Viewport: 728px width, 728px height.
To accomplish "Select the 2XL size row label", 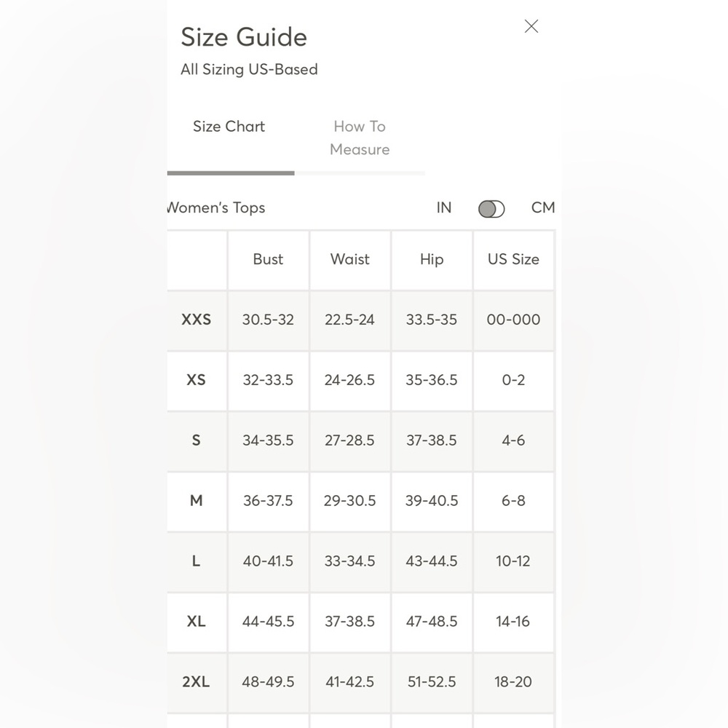I will pos(196,681).
